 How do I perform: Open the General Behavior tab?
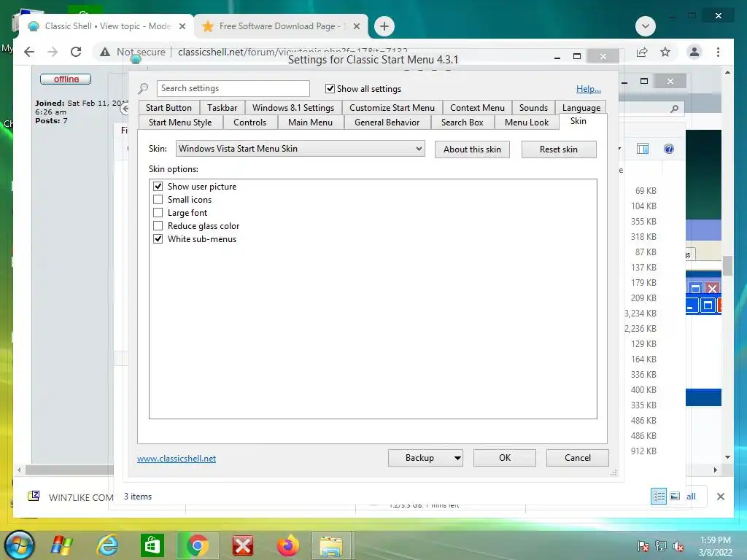click(387, 122)
